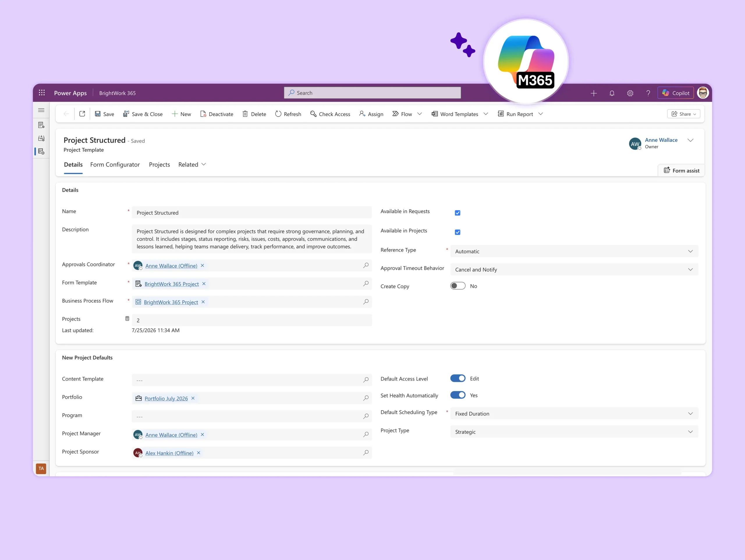The image size is (745, 560).
Task: Click the help question mark icon
Action: 648,93
